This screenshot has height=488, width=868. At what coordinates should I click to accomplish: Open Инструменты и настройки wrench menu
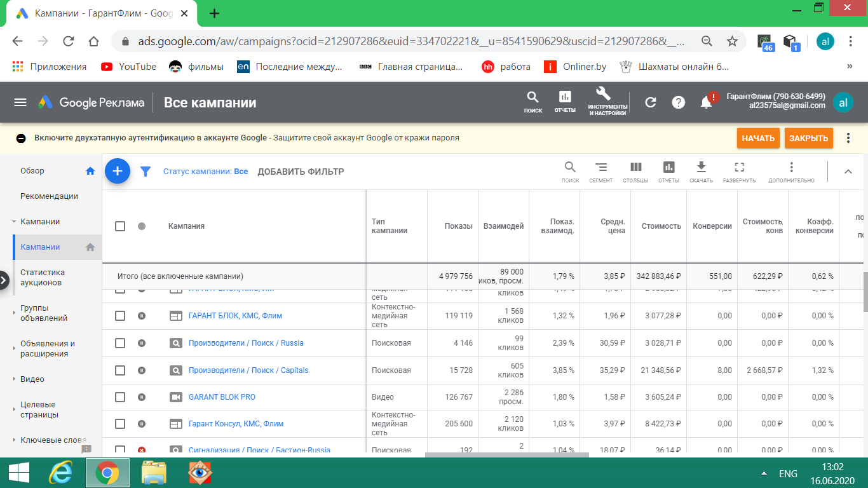point(607,102)
